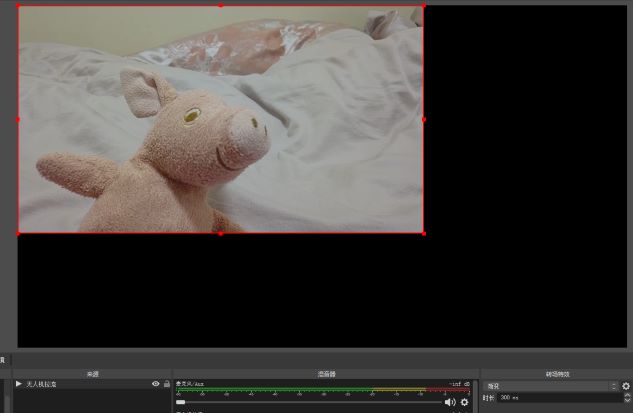The height and width of the screenshot is (413, 633).
Task: Select the pig plush video in preview
Action: (x=220, y=120)
